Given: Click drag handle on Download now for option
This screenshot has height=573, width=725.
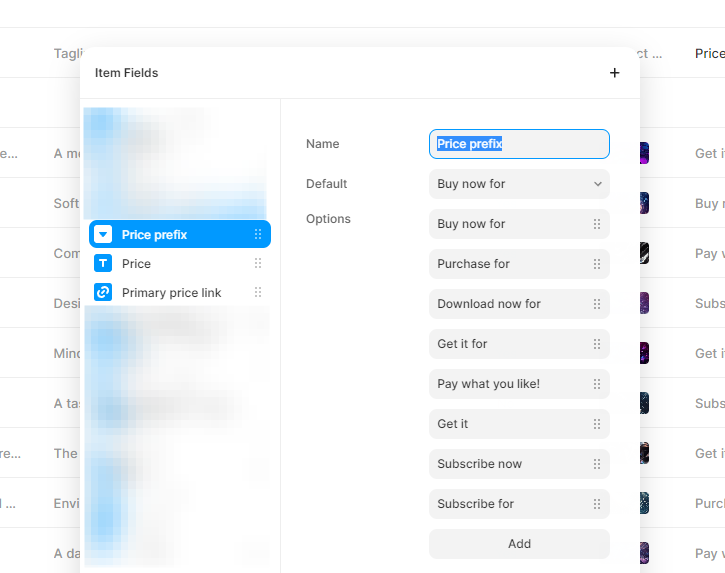Looking at the screenshot, I should [x=597, y=304].
